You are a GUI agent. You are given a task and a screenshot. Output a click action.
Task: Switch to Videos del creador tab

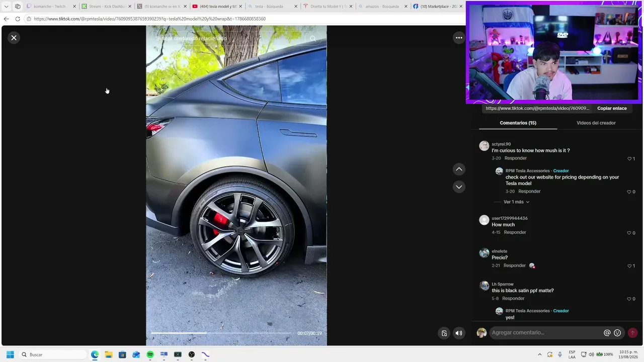tap(596, 123)
